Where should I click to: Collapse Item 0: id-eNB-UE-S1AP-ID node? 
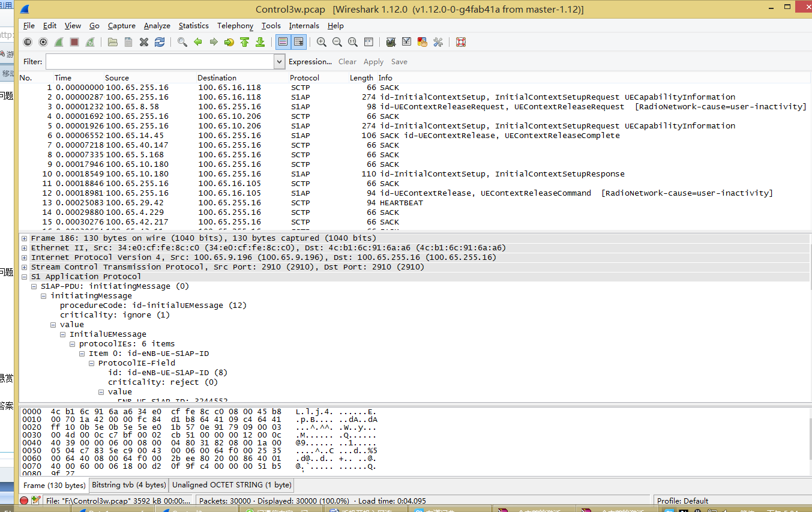click(82, 354)
